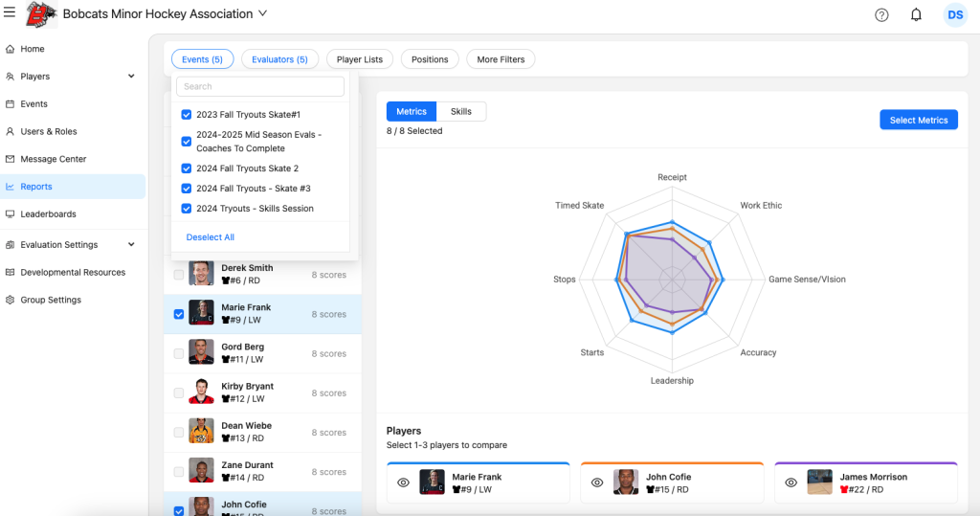Open Home from the sidebar
This screenshot has width=980, height=516.
click(33, 49)
